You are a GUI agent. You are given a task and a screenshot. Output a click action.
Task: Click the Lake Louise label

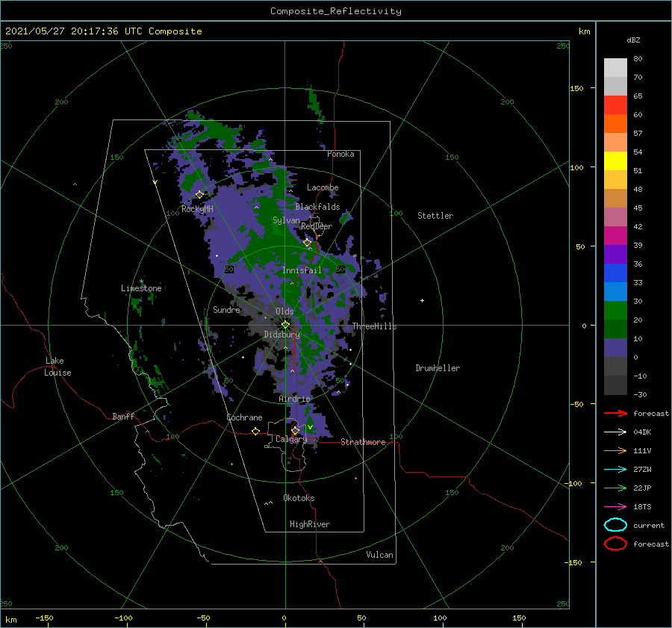tap(57, 367)
